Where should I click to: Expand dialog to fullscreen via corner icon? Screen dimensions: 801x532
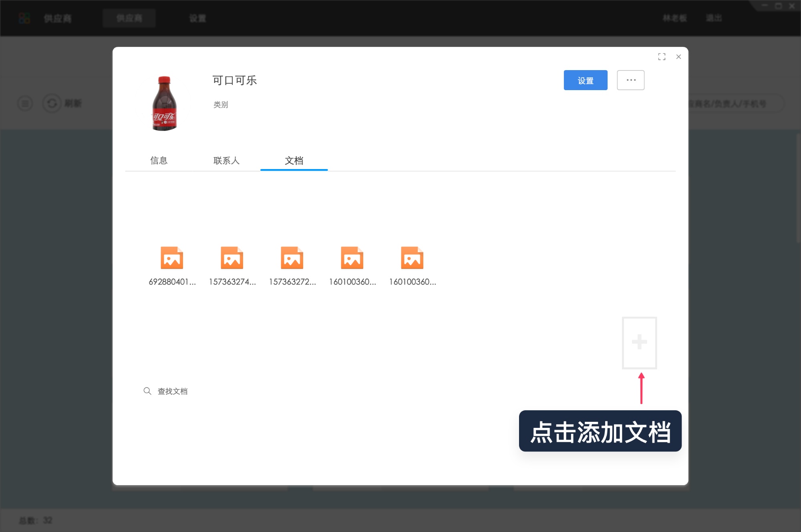tap(662, 56)
